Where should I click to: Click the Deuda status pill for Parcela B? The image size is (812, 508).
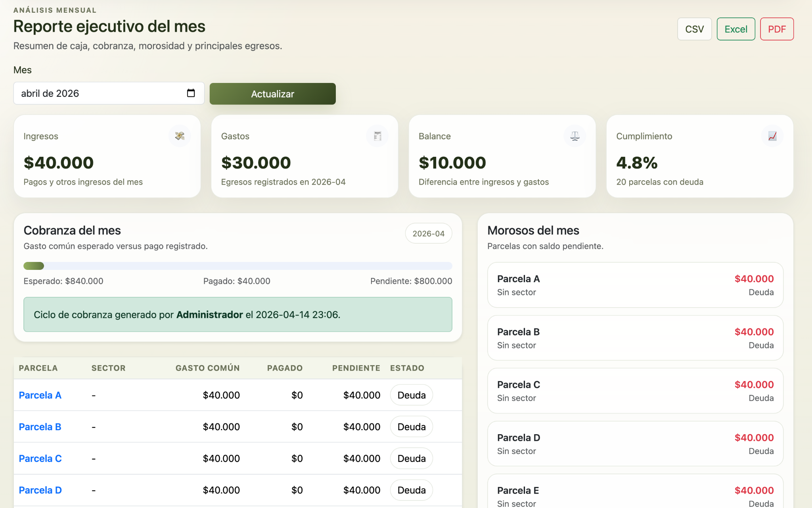(x=411, y=427)
